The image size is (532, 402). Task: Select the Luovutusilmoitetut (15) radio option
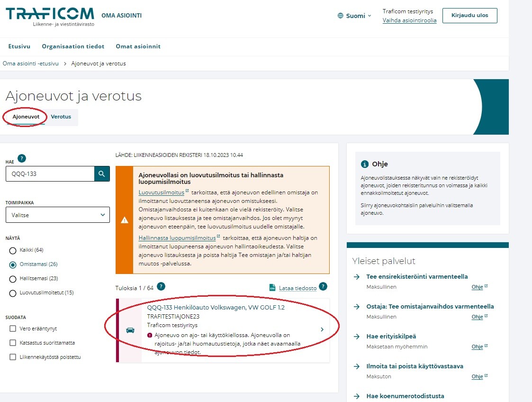(13, 293)
